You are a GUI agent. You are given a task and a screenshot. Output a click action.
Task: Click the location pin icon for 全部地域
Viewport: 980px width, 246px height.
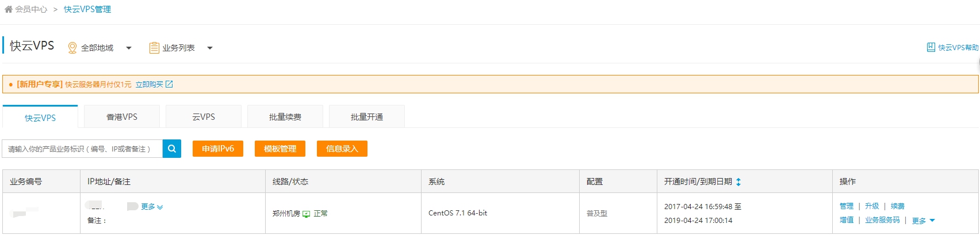click(72, 48)
